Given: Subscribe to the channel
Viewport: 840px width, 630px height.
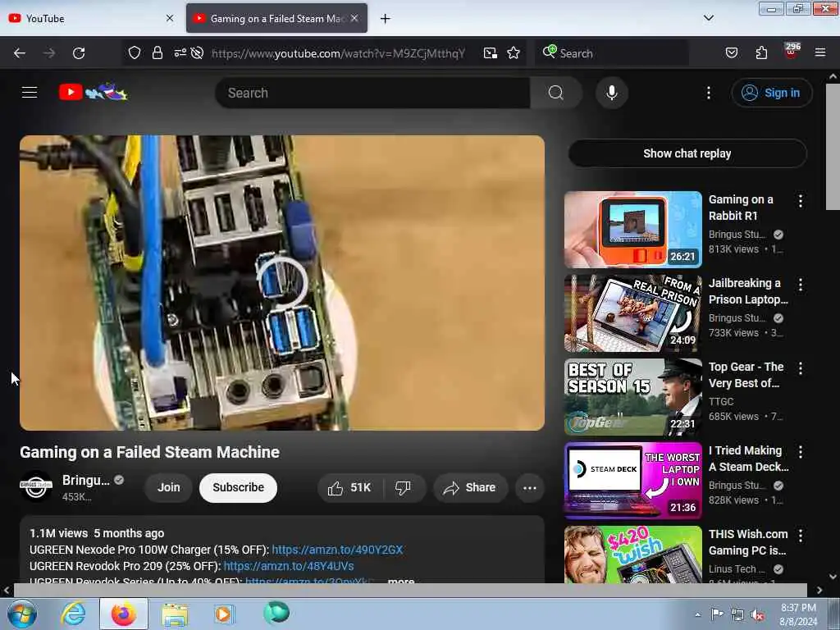Looking at the screenshot, I should pyautogui.click(x=238, y=487).
